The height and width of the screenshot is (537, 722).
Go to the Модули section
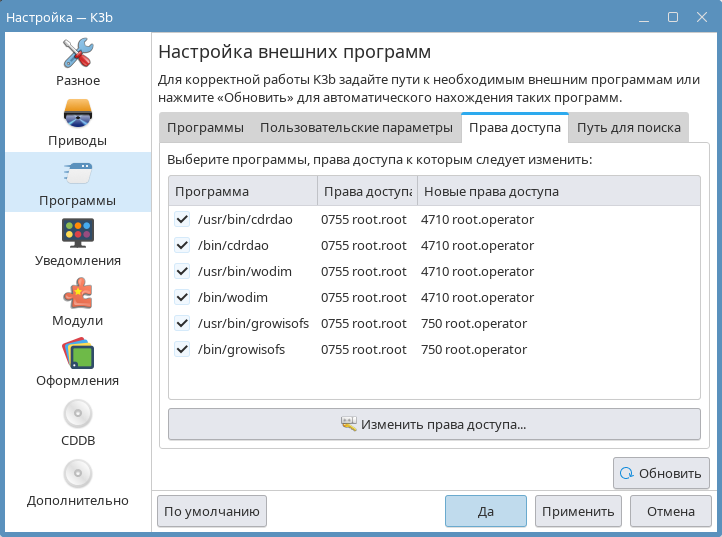click(x=77, y=302)
